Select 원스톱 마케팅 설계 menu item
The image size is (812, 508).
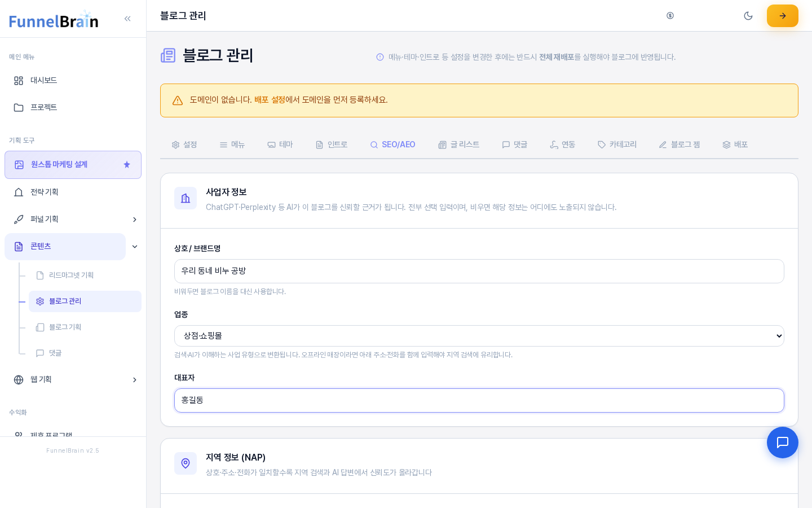[x=73, y=165]
